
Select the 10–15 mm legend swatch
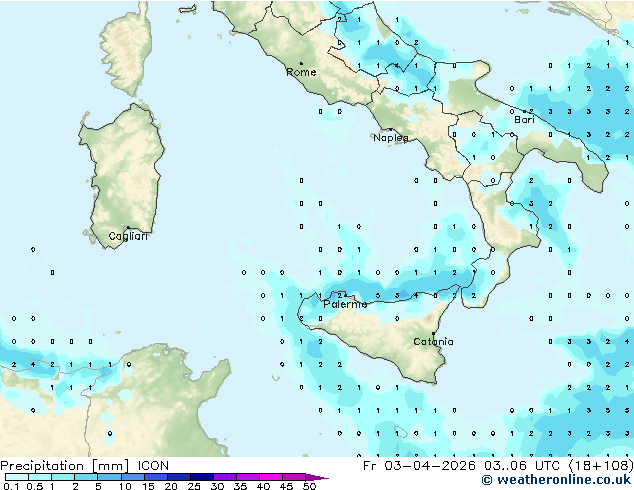[x=133, y=477]
